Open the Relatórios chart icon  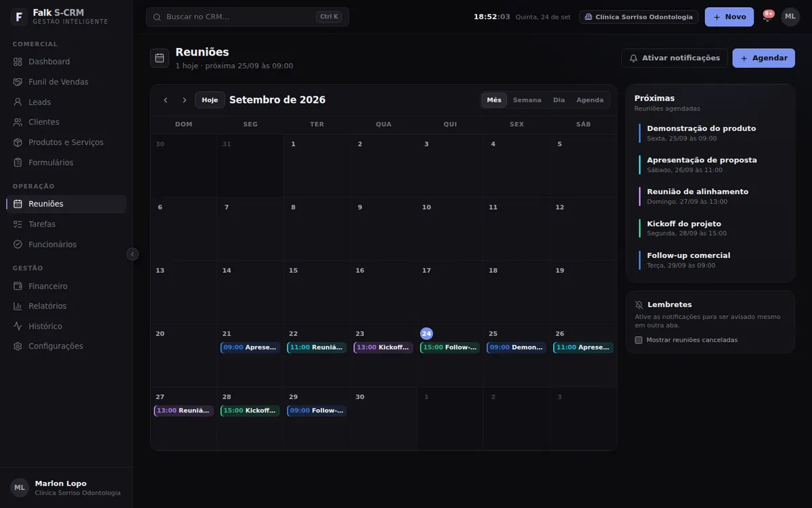click(18, 306)
